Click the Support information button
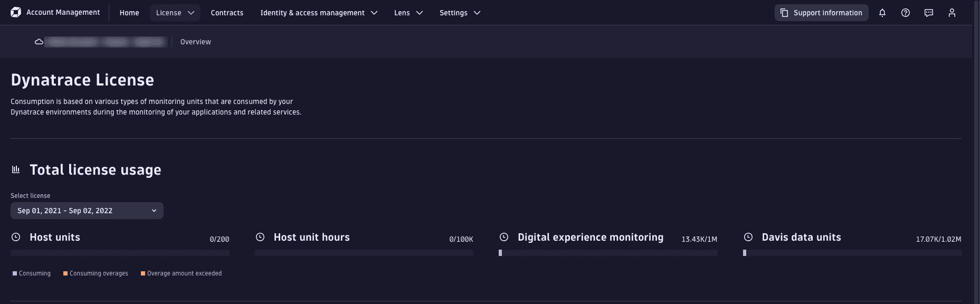The height and width of the screenshot is (304, 980). click(x=821, y=13)
